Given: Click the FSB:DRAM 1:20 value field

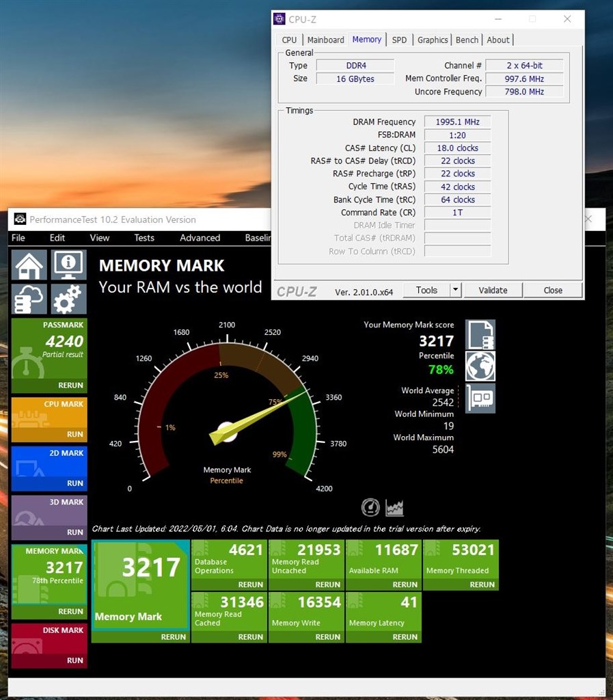Looking at the screenshot, I should point(457,135).
